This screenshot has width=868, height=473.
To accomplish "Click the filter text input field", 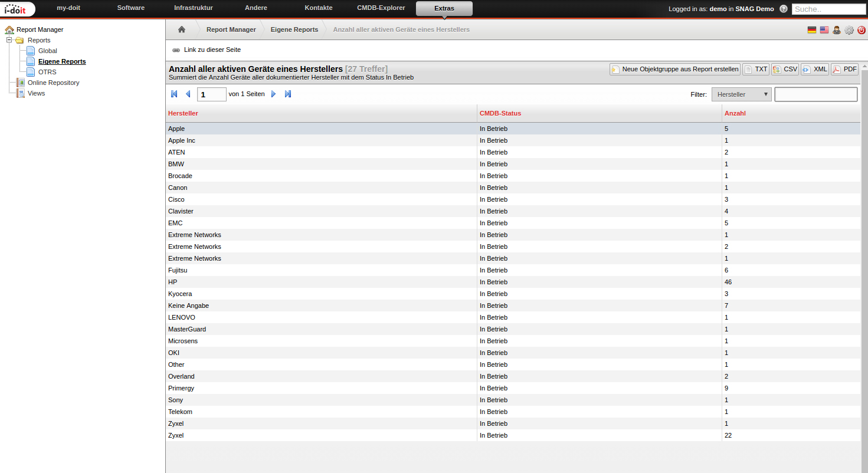I will 816,94.
